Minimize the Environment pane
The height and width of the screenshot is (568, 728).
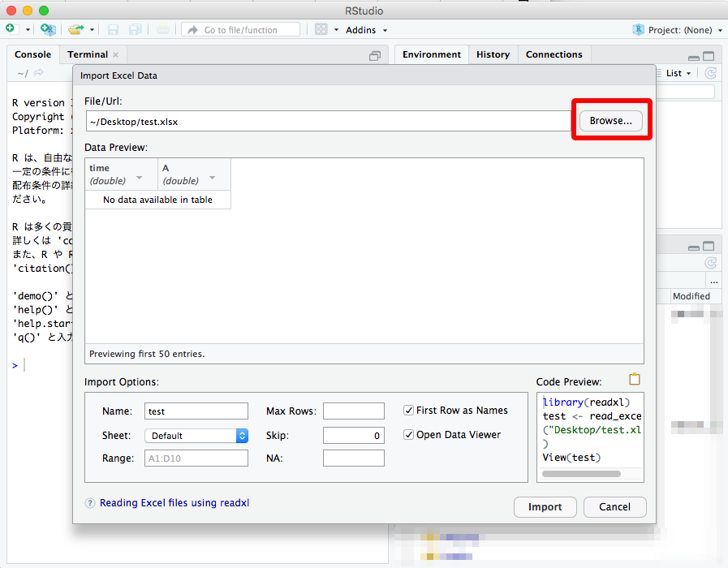pyautogui.click(x=694, y=57)
